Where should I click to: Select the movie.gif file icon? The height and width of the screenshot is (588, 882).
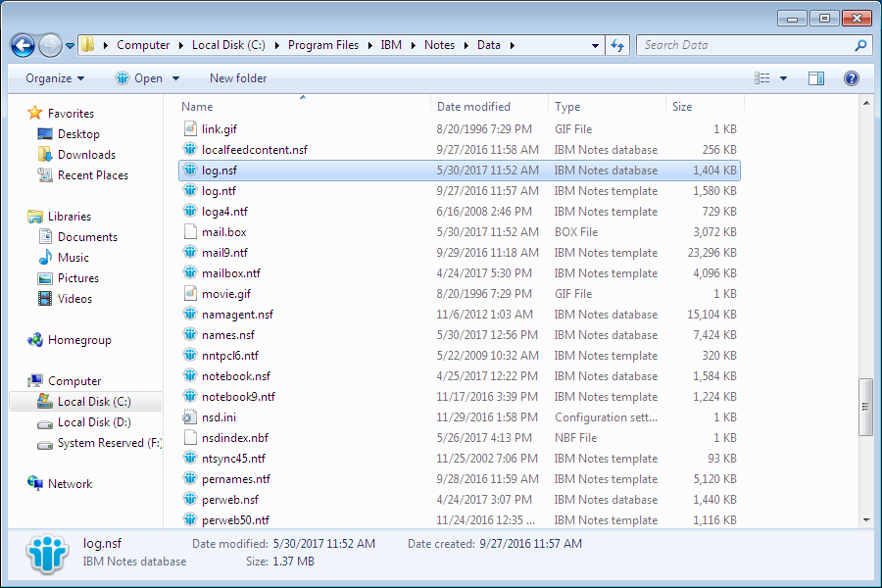[x=190, y=294]
